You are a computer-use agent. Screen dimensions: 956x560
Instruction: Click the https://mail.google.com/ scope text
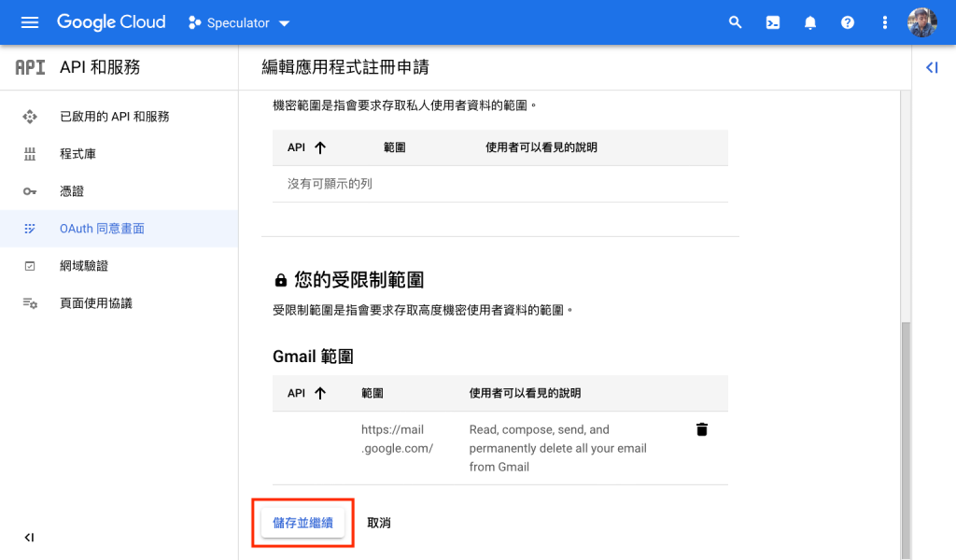tap(397, 439)
